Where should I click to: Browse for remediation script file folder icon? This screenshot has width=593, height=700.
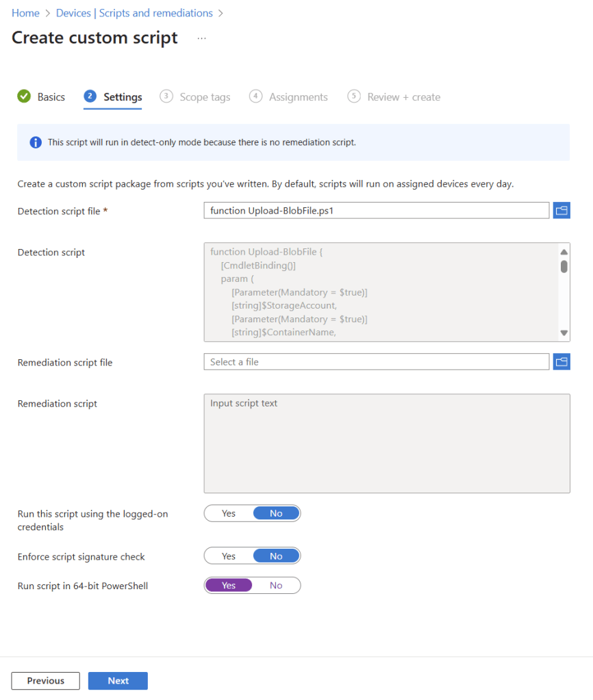(562, 362)
